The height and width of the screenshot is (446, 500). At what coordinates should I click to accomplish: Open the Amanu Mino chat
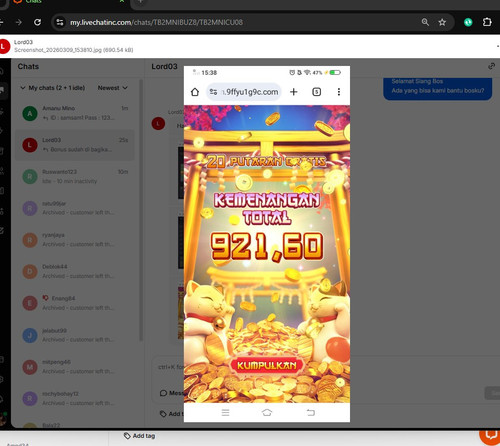pyautogui.click(x=75, y=113)
